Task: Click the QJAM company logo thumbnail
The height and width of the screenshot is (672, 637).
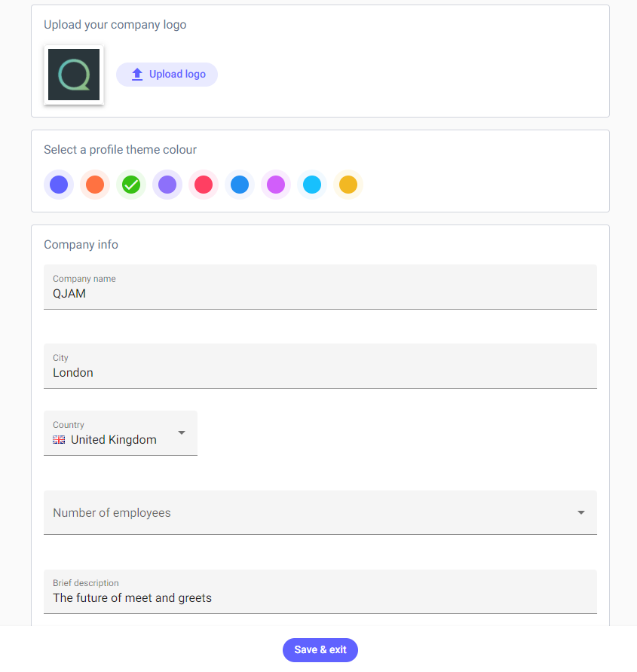Action: click(74, 75)
